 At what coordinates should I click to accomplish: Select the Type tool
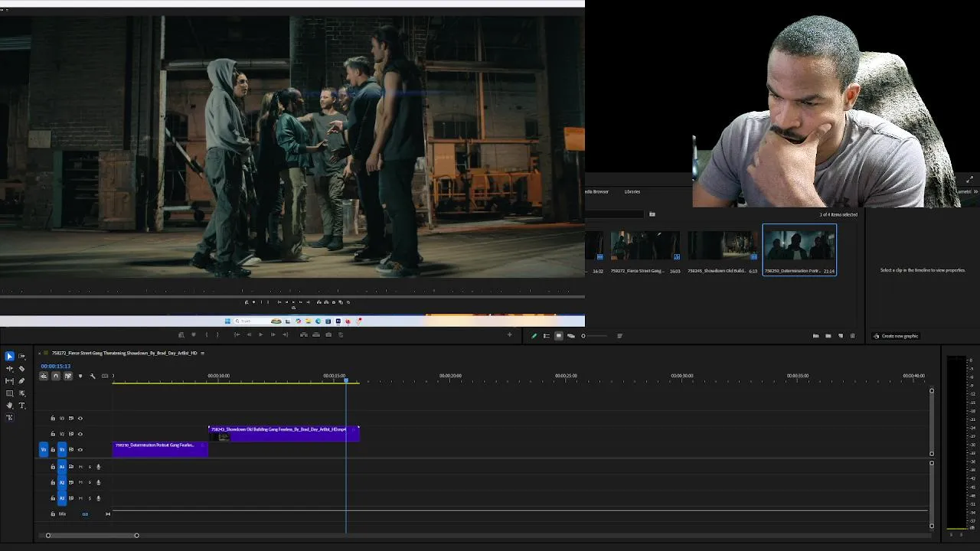21,405
